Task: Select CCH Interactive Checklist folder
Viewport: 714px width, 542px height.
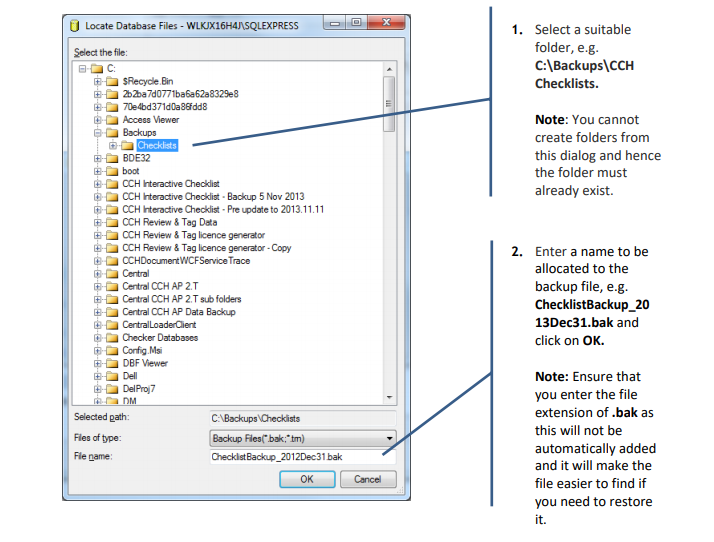Action: coord(171,184)
